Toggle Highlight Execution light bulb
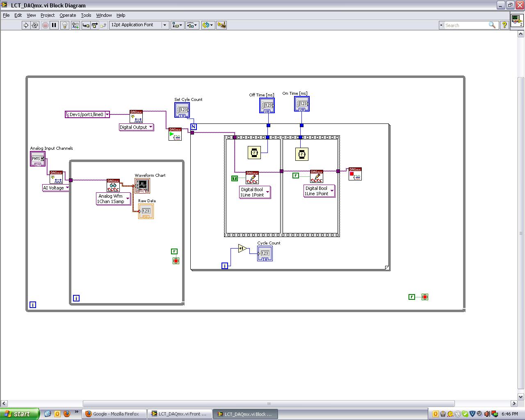The height and width of the screenshot is (420, 525). tap(65, 25)
